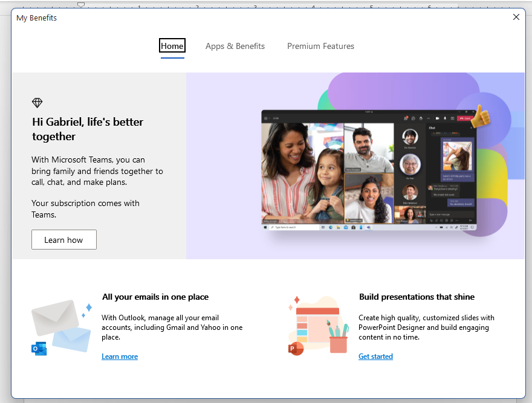Click the Teams video call screenshot

(369, 169)
